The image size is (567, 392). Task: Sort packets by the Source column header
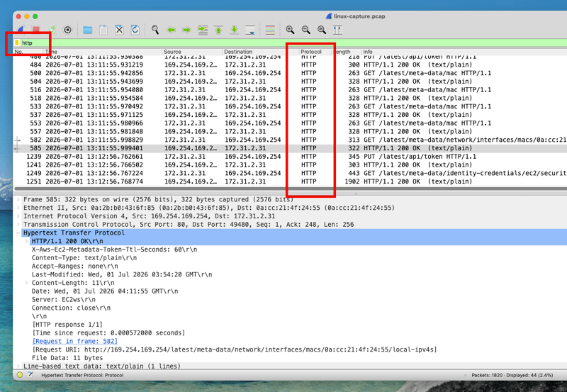[x=172, y=52]
